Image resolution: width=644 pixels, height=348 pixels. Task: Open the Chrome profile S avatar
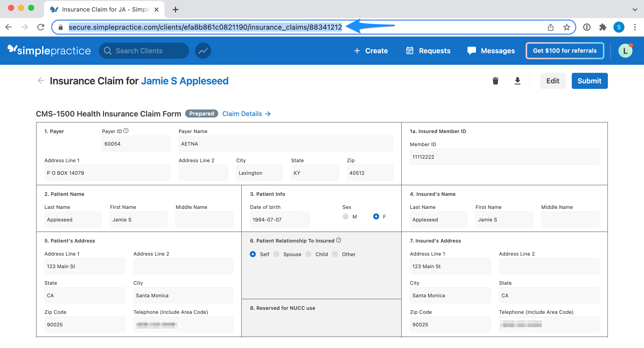[619, 27]
